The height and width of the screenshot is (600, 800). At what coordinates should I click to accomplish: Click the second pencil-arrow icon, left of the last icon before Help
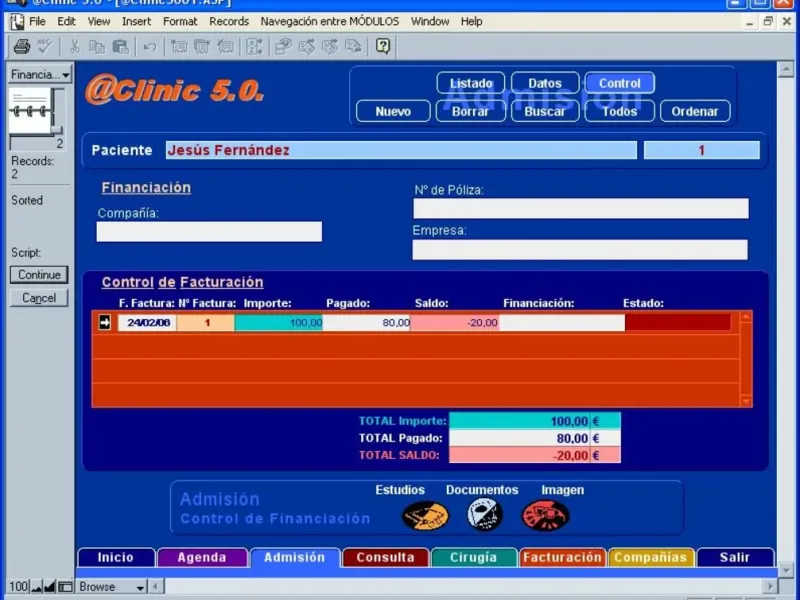[330, 47]
